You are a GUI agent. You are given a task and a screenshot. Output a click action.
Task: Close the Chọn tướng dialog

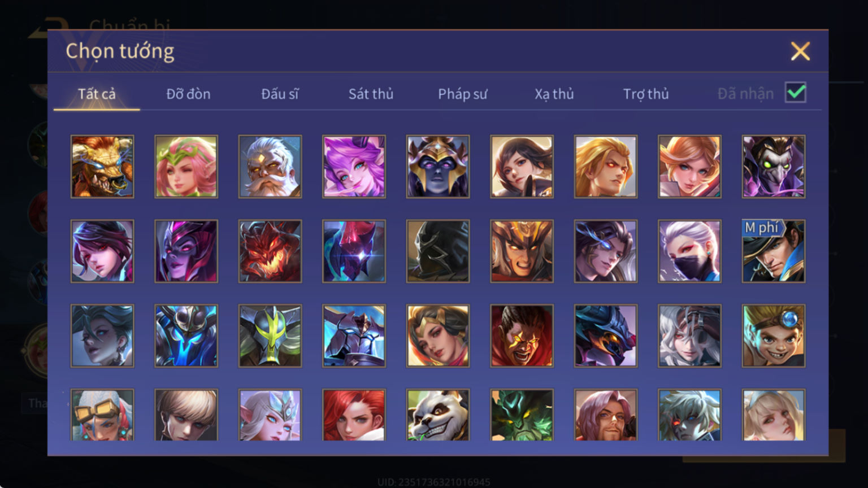(800, 51)
